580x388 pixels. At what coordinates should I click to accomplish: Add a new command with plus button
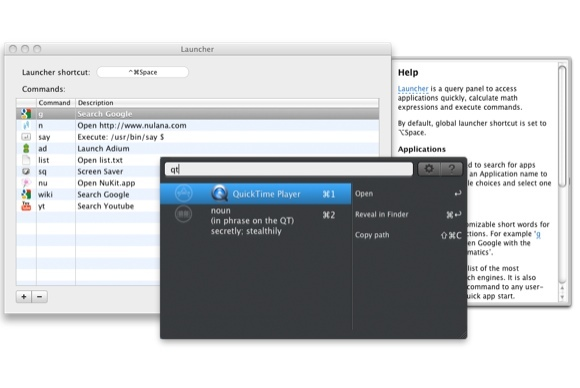click(24, 297)
